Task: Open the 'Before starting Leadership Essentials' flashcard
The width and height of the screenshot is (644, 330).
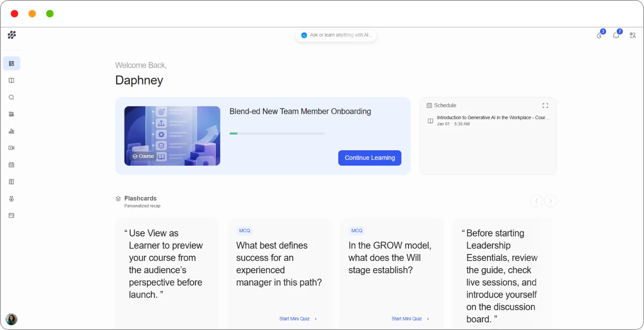Action: (x=502, y=273)
